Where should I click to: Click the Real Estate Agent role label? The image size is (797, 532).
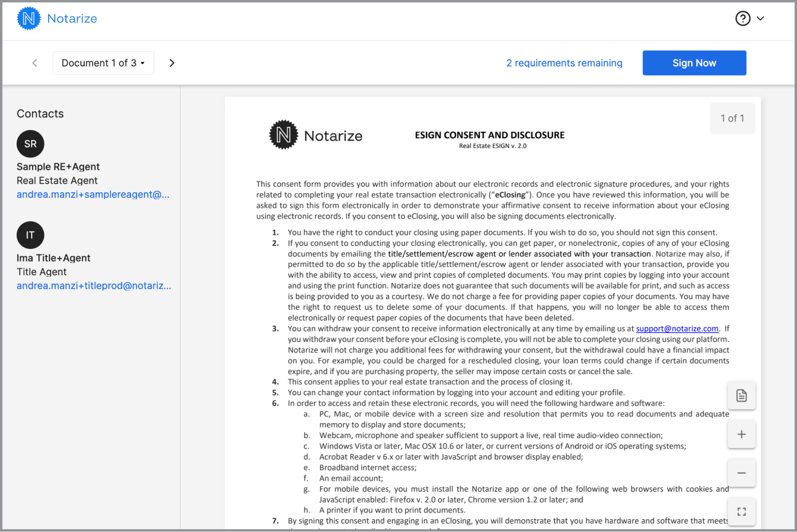(57, 181)
